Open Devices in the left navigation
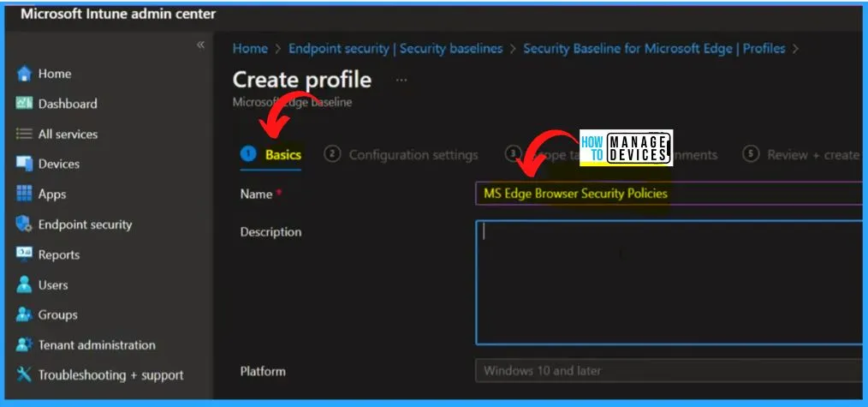Screen dimensions: 868x407 (59, 164)
